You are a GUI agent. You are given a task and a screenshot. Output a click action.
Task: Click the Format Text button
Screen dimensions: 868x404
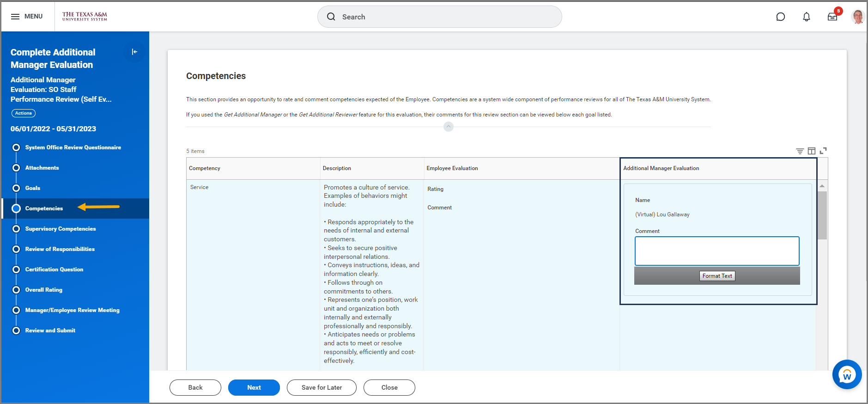(717, 276)
